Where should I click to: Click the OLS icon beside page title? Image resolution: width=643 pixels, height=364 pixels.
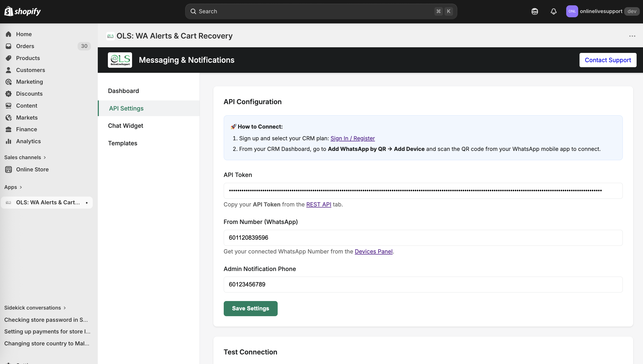coord(110,36)
